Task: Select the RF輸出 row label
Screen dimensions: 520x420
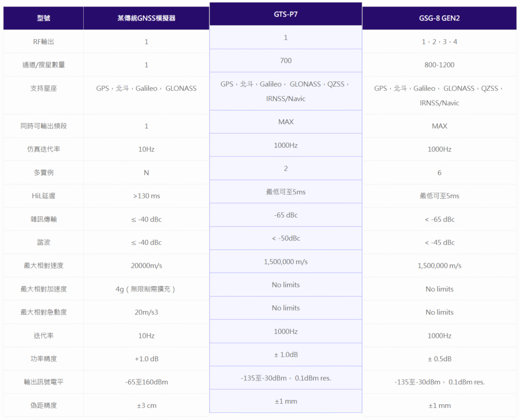Action: tap(44, 42)
